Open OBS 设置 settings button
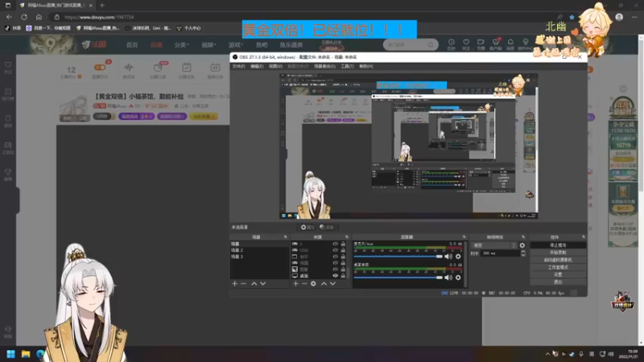This screenshot has width=644, height=362. click(x=558, y=274)
